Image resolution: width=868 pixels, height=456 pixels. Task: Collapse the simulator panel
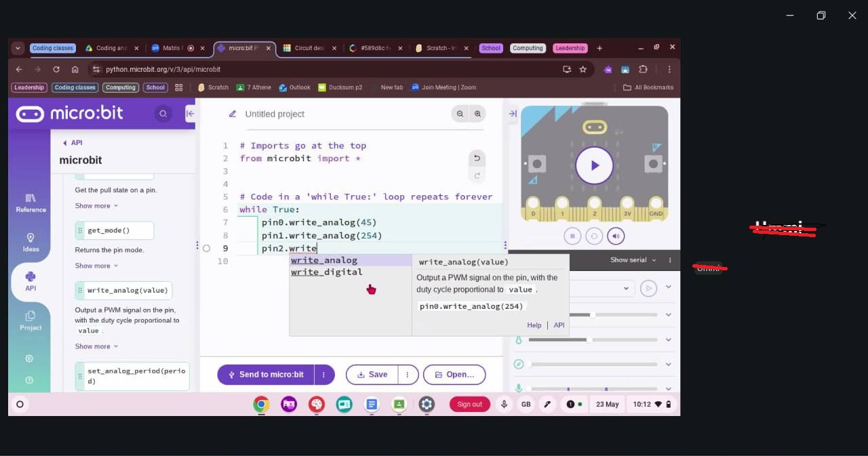coord(513,114)
